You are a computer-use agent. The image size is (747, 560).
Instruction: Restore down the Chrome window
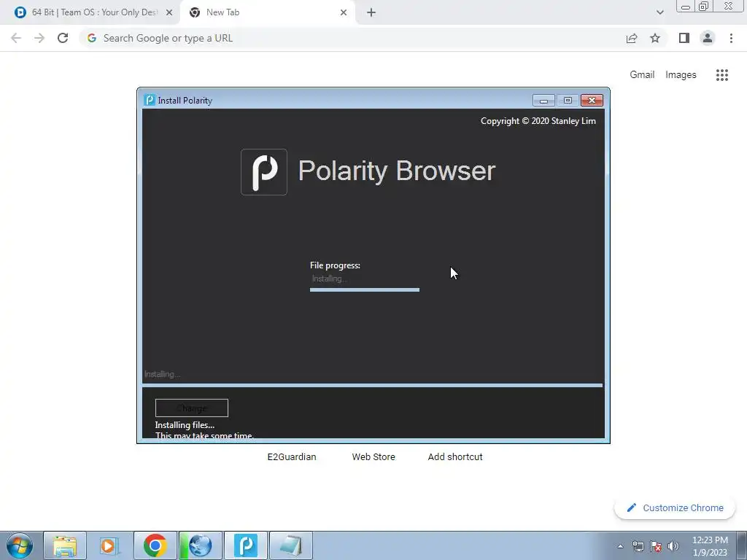click(x=704, y=7)
